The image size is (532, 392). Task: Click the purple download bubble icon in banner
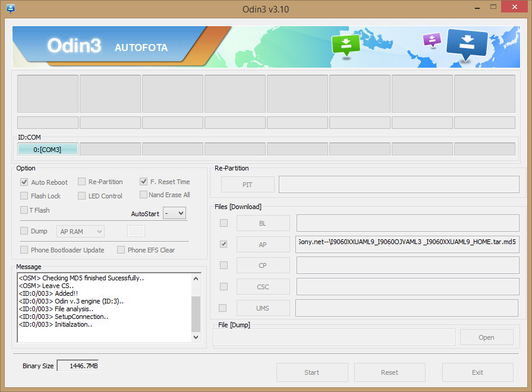pos(432,40)
